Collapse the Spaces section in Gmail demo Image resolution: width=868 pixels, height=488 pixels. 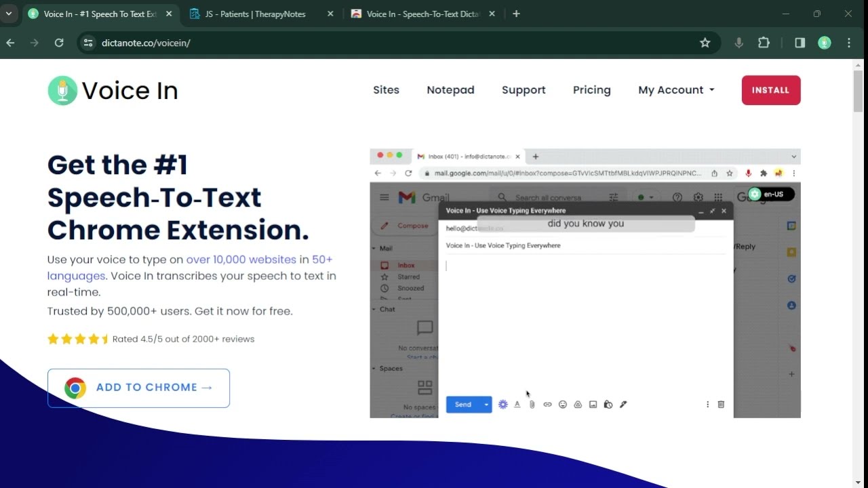[373, 369]
